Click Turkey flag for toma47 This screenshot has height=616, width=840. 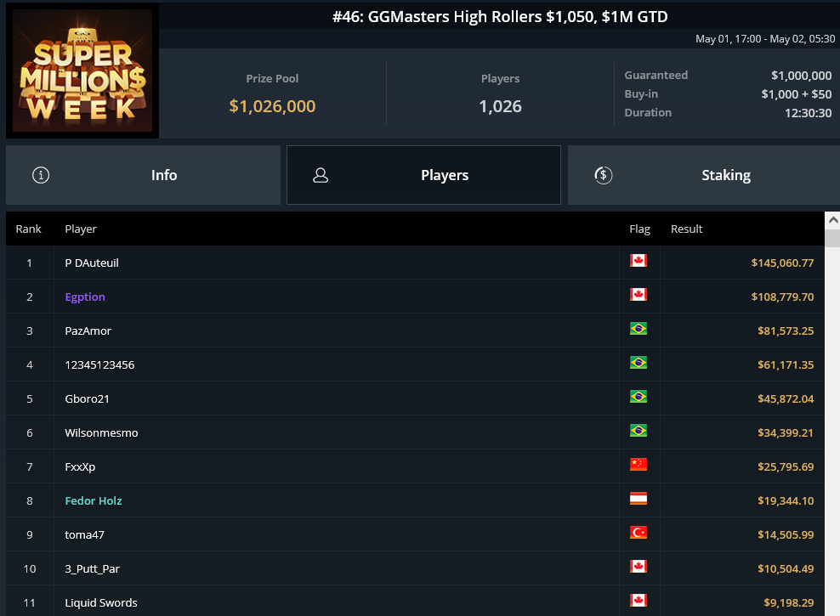pyautogui.click(x=639, y=533)
